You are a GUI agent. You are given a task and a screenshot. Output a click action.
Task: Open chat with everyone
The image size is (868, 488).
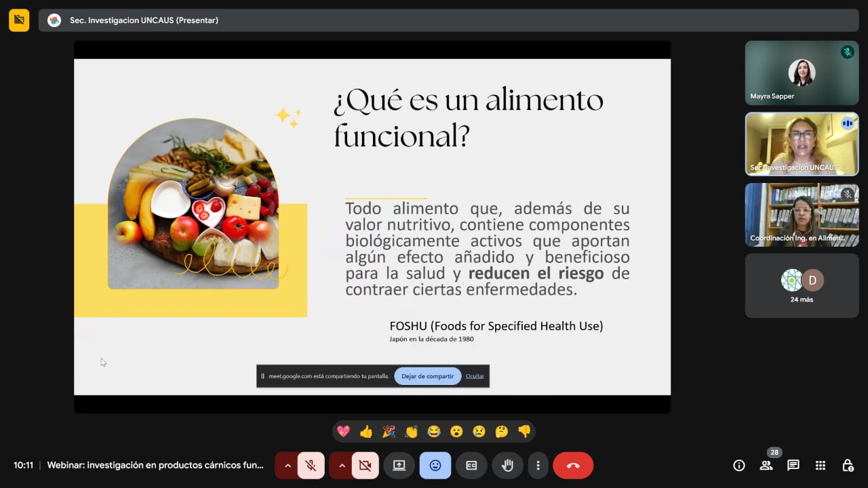(x=793, y=466)
